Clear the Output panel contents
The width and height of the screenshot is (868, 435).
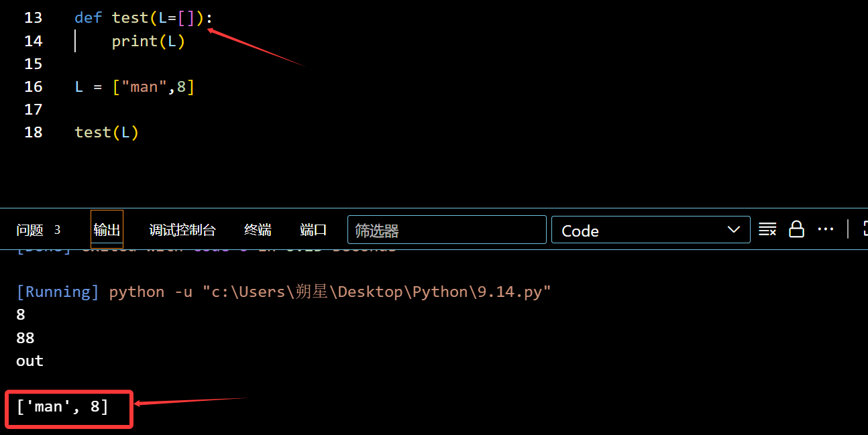pyautogui.click(x=767, y=229)
